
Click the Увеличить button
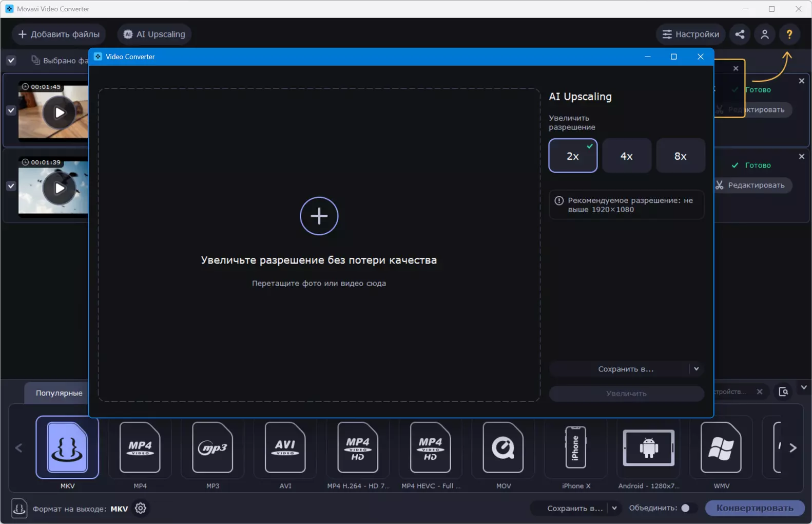point(626,394)
